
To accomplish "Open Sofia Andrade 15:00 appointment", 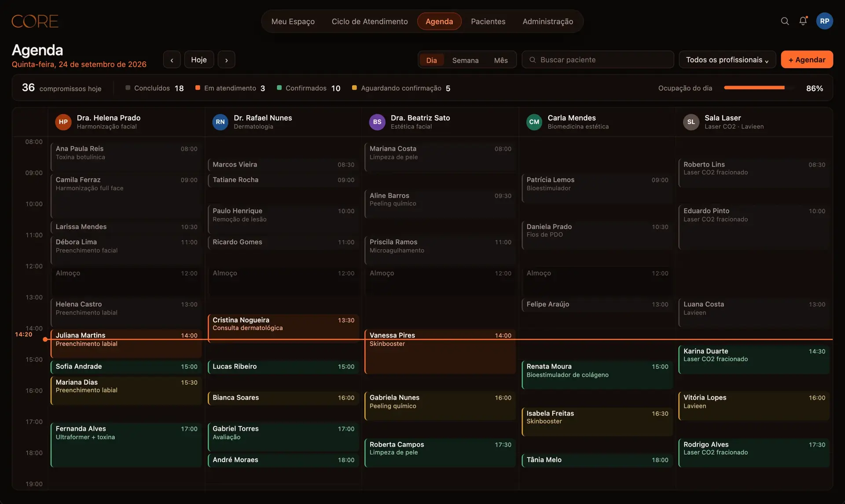I will coord(126,367).
